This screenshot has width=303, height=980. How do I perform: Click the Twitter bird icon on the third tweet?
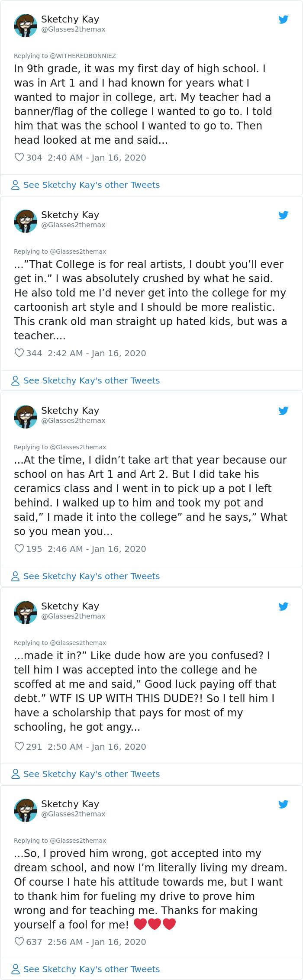tap(284, 410)
